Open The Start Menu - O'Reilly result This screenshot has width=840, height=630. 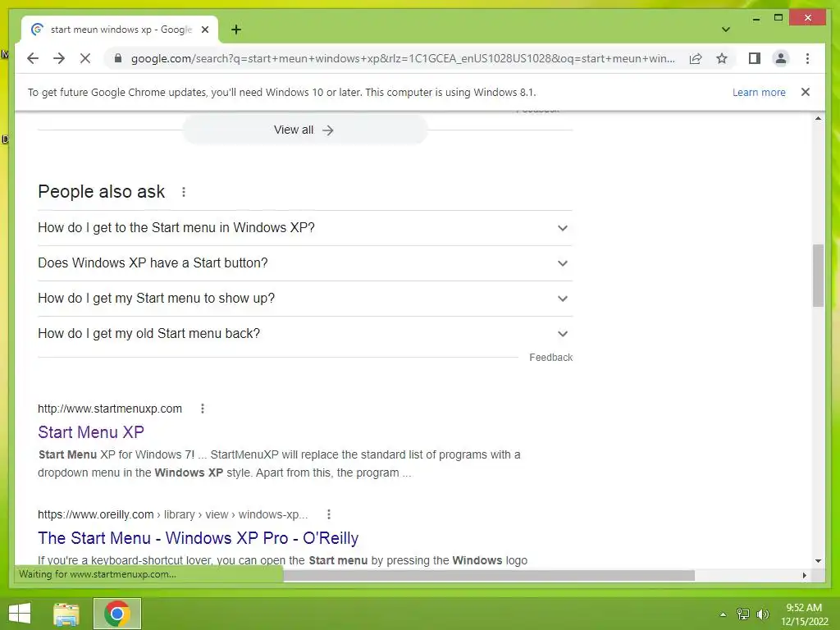point(199,538)
